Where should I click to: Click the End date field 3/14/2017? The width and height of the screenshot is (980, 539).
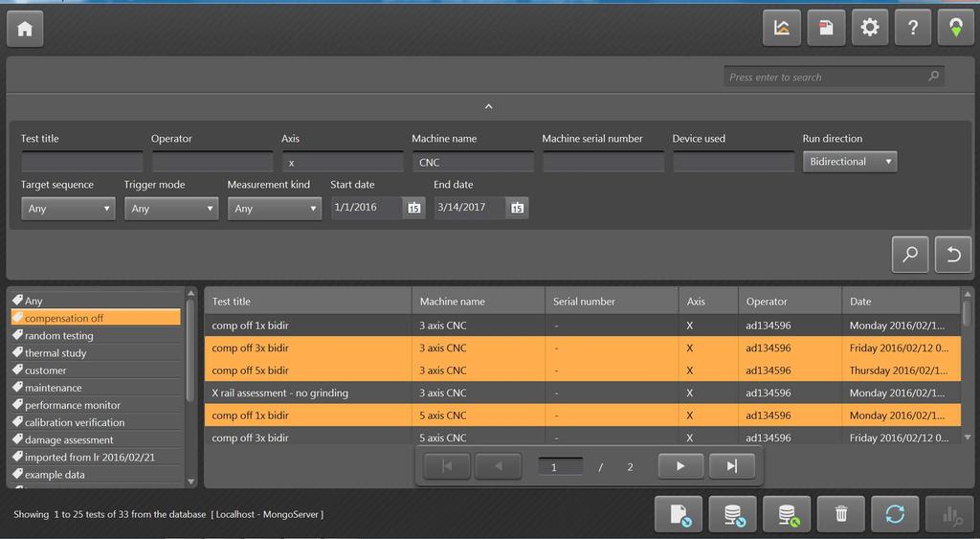(x=471, y=208)
